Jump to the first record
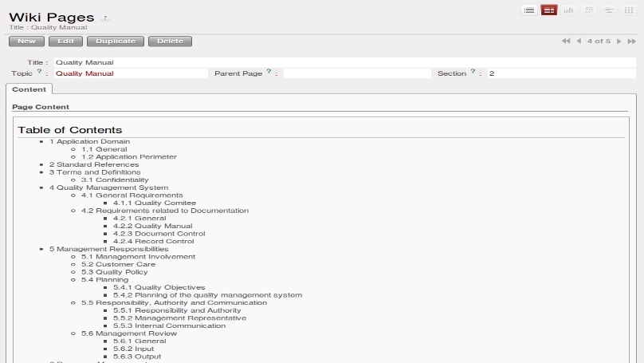The width and height of the screenshot is (644, 363). click(566, 41)
